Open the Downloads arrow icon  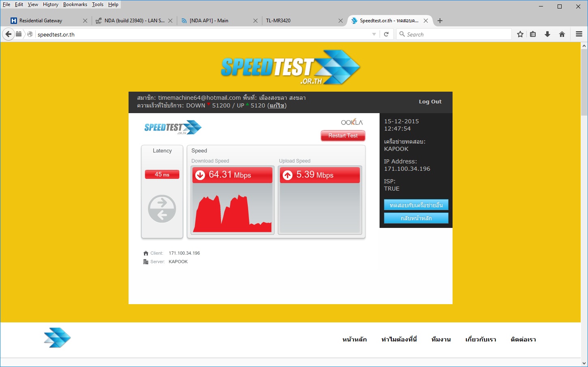click(547, 34)
